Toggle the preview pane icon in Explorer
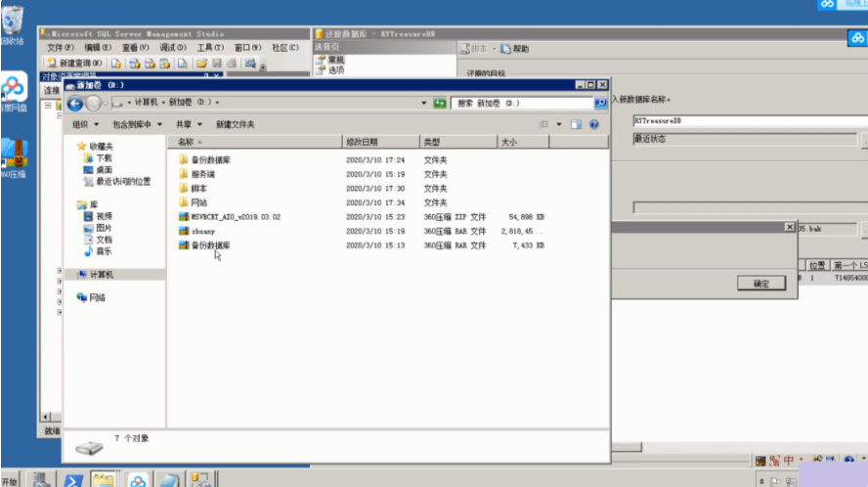868x487 pixels. [577, 124]
